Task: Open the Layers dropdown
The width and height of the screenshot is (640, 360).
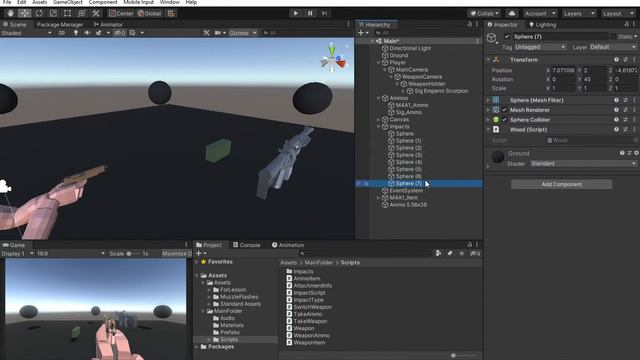Action: [x=579, y=13]
